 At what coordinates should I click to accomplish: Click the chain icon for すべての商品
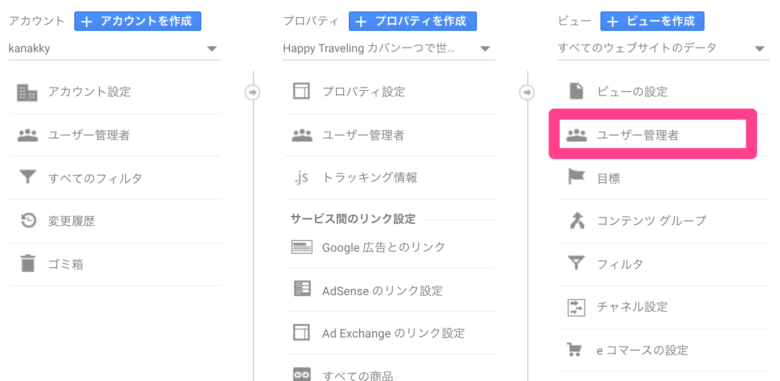point(301,375)
